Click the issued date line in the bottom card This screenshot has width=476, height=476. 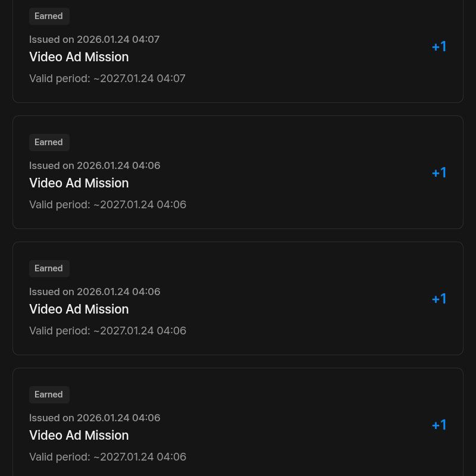point(95,418)
